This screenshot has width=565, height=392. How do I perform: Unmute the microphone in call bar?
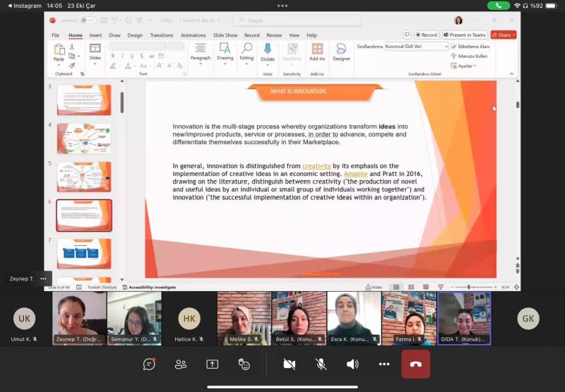321,364
